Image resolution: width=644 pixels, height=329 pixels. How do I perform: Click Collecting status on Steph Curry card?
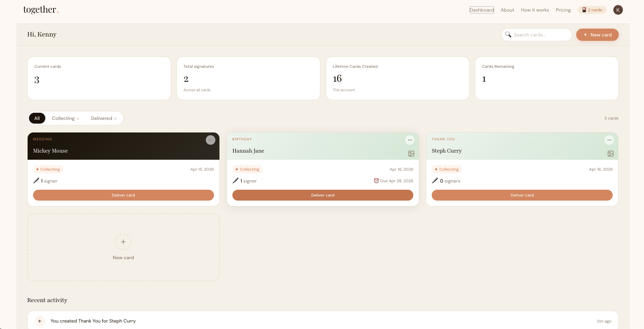click(x=447, y=169)
